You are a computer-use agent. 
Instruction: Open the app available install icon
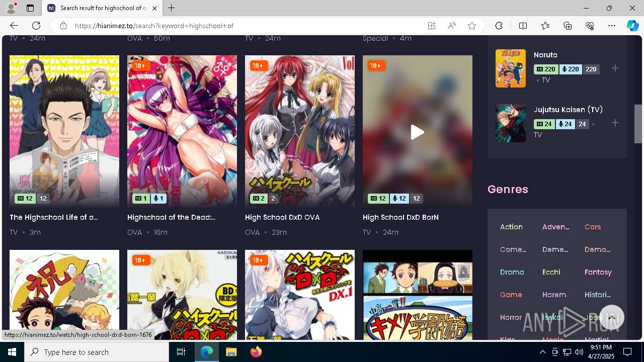432,26
